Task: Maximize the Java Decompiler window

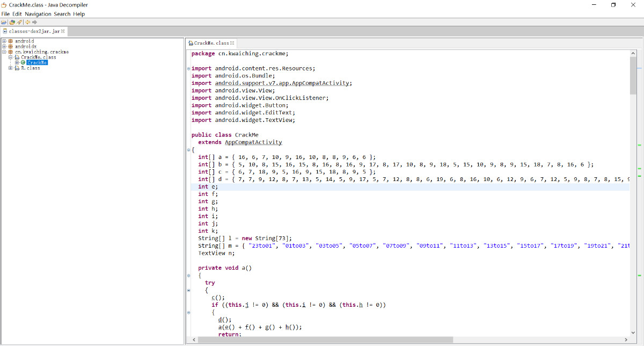Action: pyautogui.click(x=613, y=5)
